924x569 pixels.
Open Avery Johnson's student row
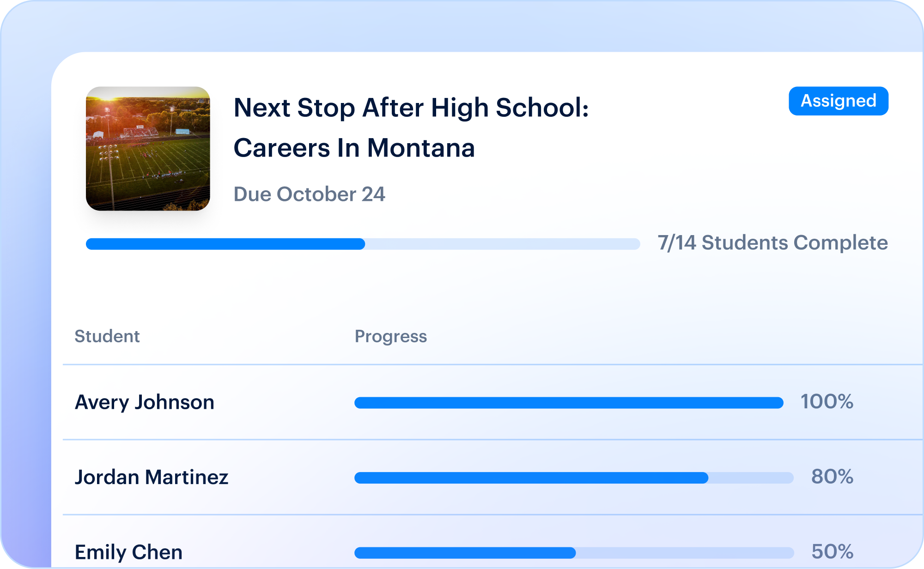tap(492, 402)
